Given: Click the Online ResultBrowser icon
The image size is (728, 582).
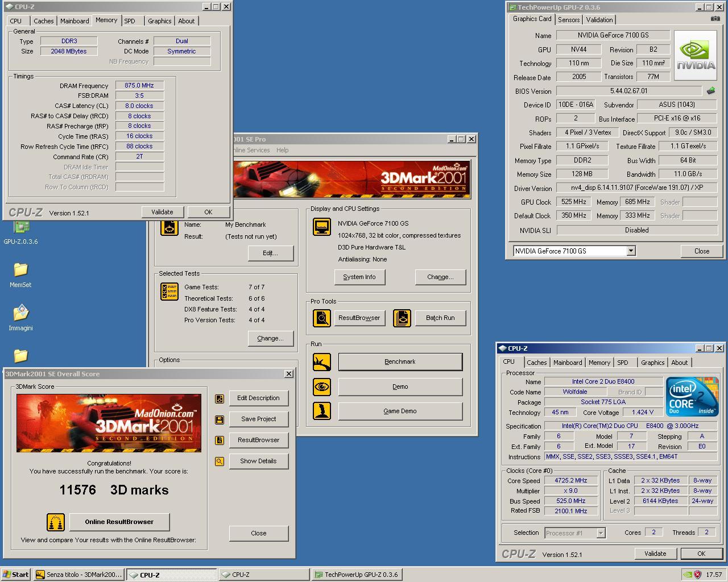Looking at the screenshot, I should point(56,522).
